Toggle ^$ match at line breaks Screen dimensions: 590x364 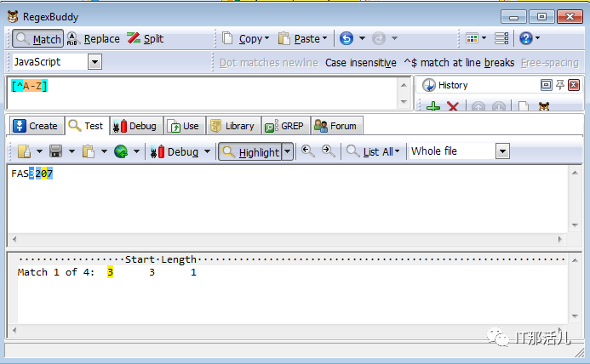[x=459, y=63]
